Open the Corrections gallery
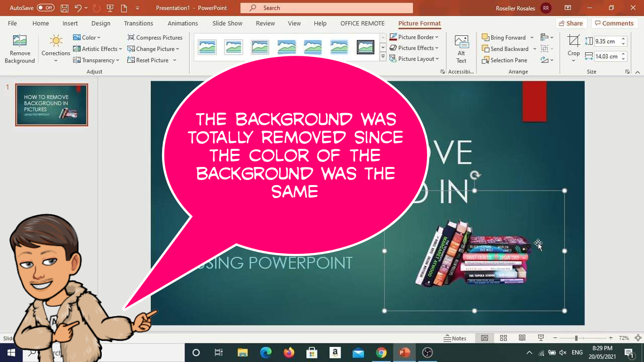Screen dimensions: 644x362 tap(55, 48)
